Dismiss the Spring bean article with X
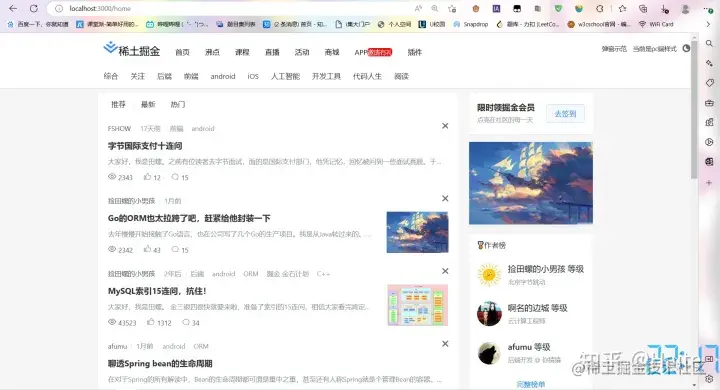This screenshot has width=720, height=390. [445, 344]
